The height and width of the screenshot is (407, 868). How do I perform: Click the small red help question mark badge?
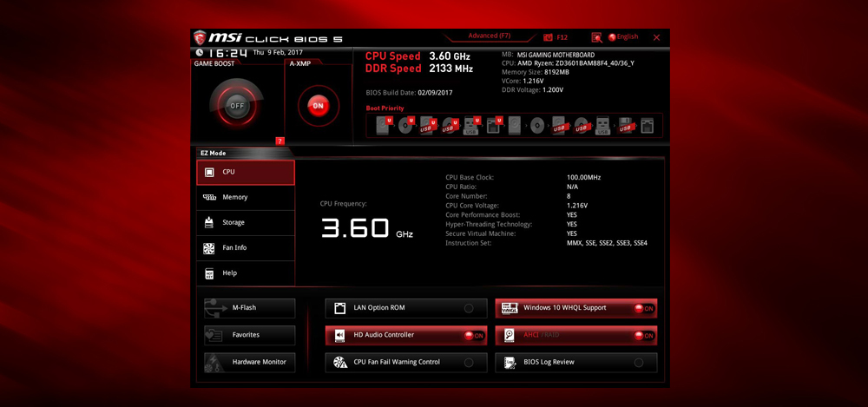pos(279,141)
